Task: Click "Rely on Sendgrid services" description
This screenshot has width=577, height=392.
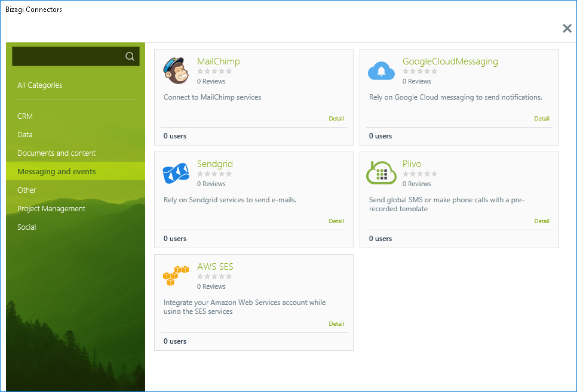Action: point(230,200)
